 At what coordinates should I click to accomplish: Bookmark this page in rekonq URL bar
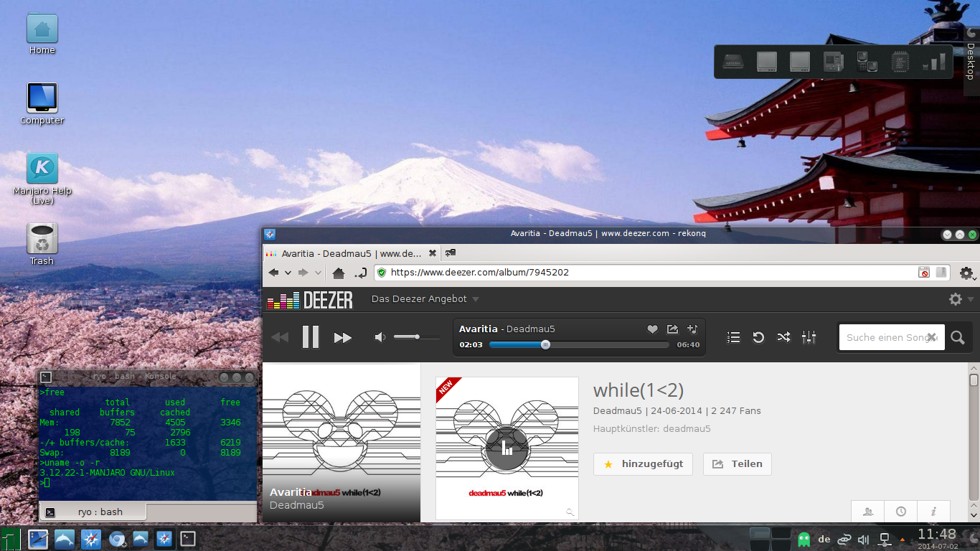pyautogui.click(x=941, y=273)
